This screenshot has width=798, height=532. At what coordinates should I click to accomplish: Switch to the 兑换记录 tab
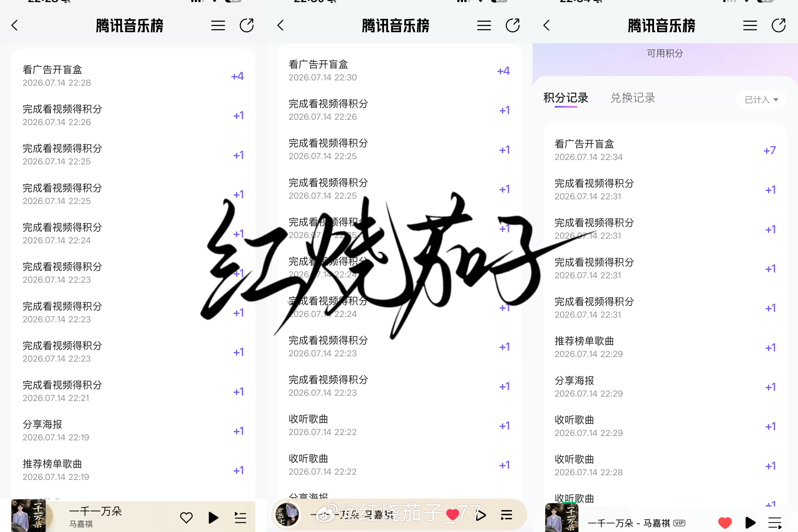pos(633,98)
